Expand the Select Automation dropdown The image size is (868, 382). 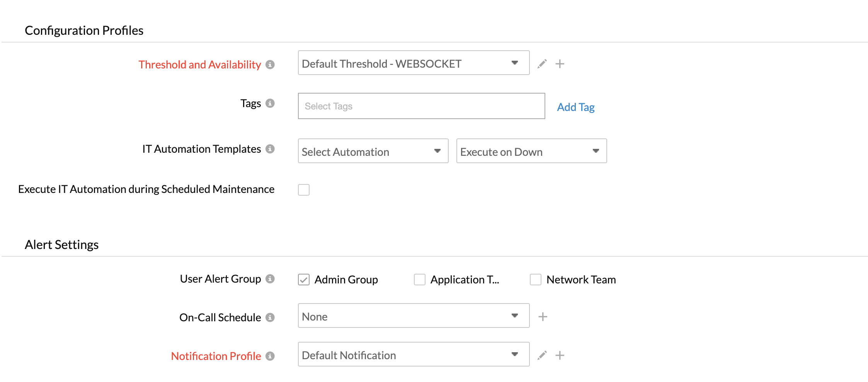point(373,151)
